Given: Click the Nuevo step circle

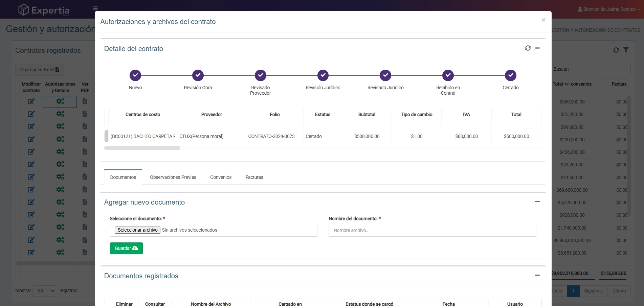Looking at the screenshot, I should [135, 75].
